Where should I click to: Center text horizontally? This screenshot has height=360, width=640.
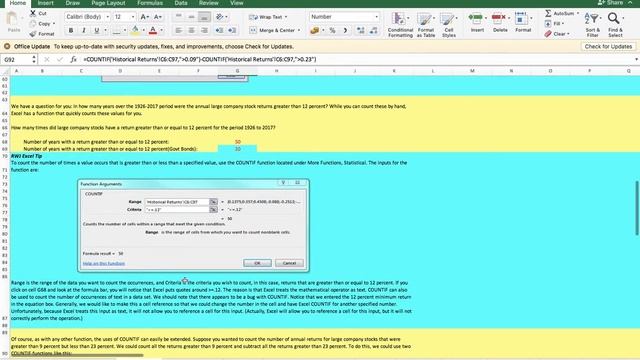coord(191,30)
